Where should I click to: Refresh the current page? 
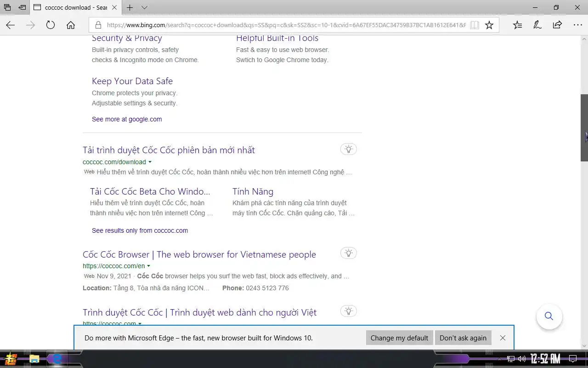(51, 25)
